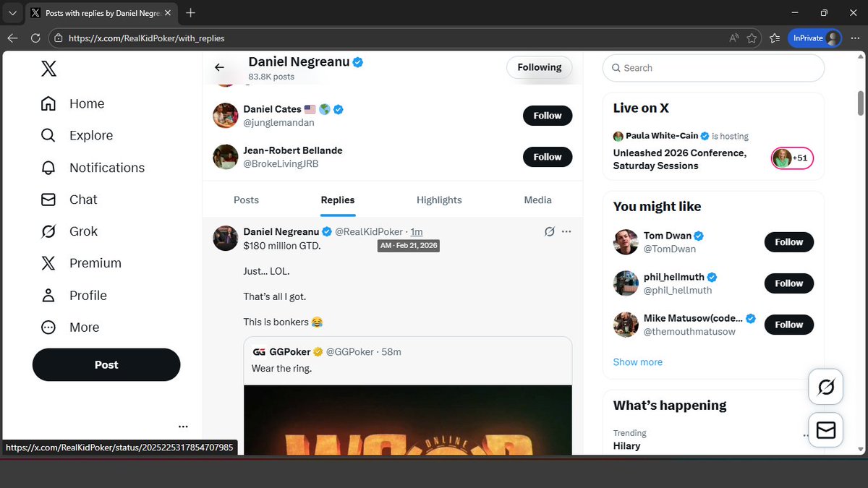Click Daniel Negreanu's avatar on the post
This screenshot has height=488, width=868.
click(226, 238)
